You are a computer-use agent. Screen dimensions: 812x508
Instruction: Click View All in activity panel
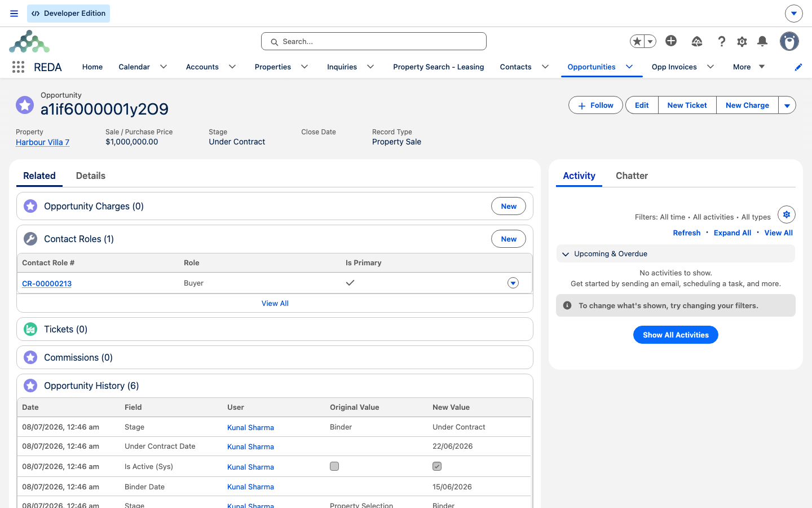tap(779, 233)
